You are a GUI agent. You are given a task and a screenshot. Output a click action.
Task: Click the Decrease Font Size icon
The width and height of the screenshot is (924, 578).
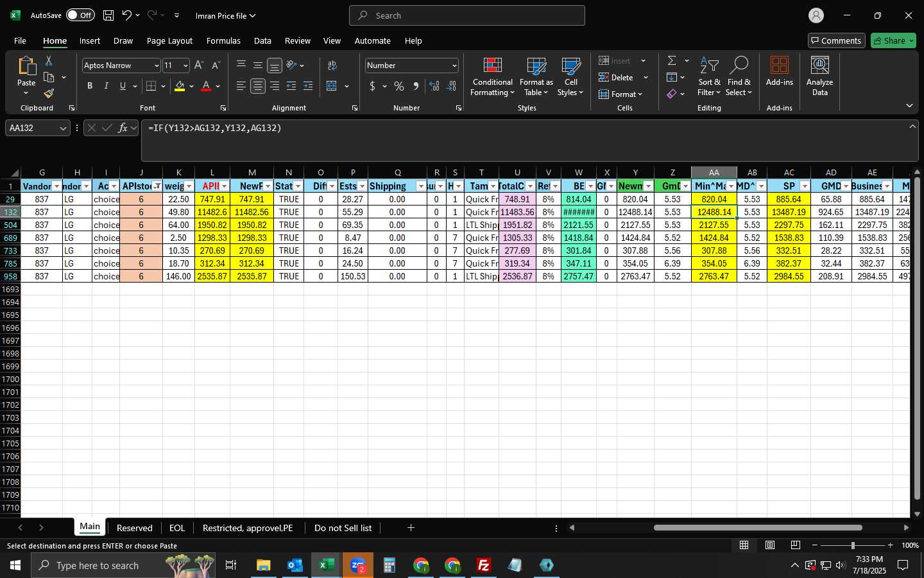(216, 66)
